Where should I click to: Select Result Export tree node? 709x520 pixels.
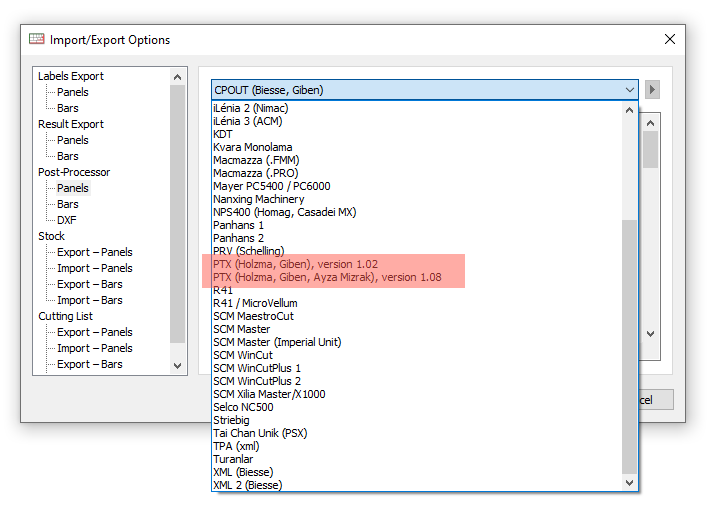point(71,124)
